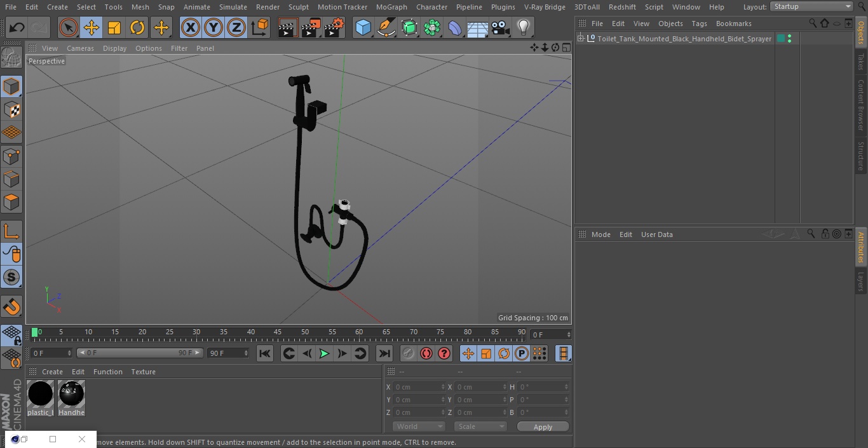
Task: Open the Content Browser side tab
Action: point(861,105)
